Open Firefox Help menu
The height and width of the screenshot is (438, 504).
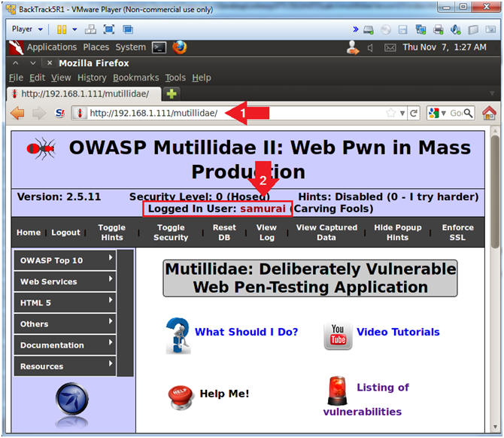pos(202,78)
